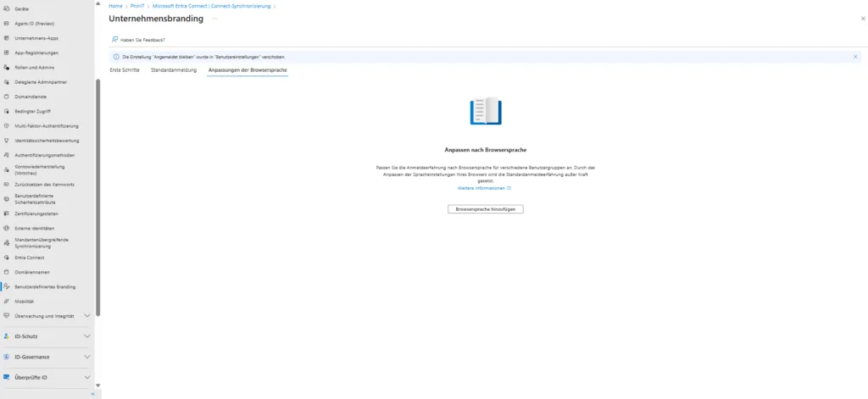Click the Multi-Faktor-Authentifizierung icon
The width and height of the screenshot is (868, 399).
6,125
